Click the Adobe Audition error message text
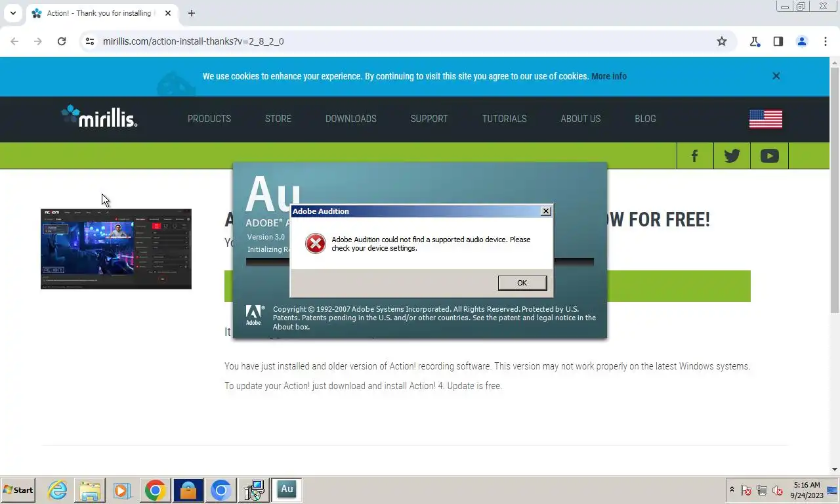Viewport: 840px width, 504px height. [430, 243]
